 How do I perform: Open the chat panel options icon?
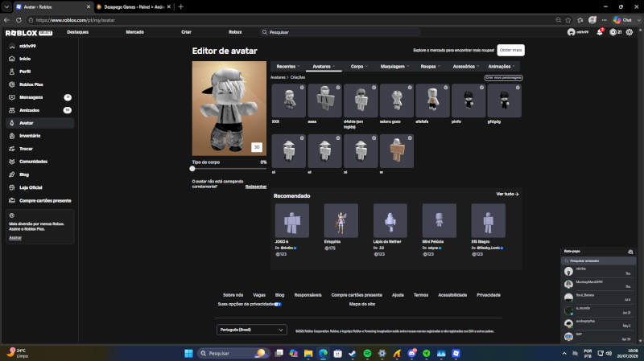630,252
